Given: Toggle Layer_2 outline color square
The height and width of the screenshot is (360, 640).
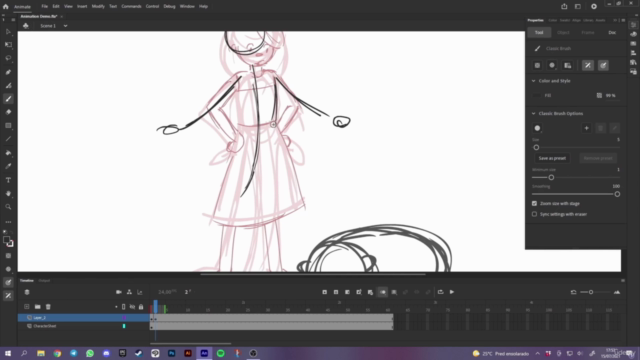Looking at the screenshot, I should tap(124, 318).
